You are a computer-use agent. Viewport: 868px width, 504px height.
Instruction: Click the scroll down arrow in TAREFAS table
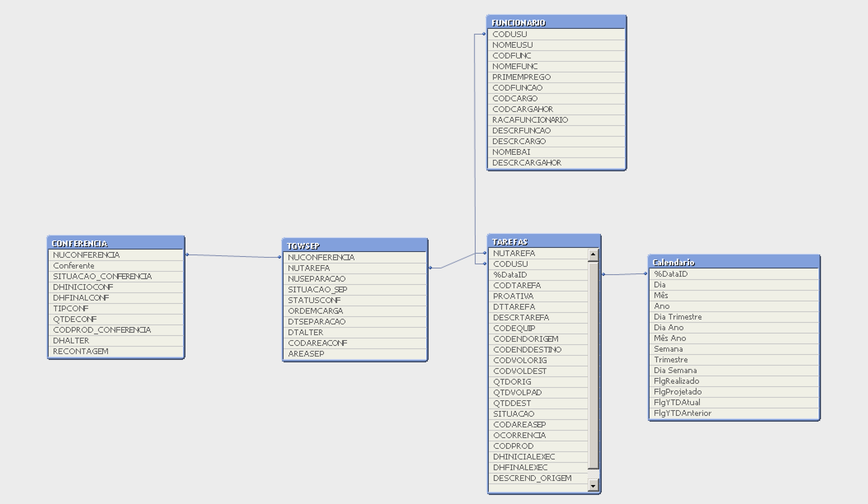click(x=593, y=486)
